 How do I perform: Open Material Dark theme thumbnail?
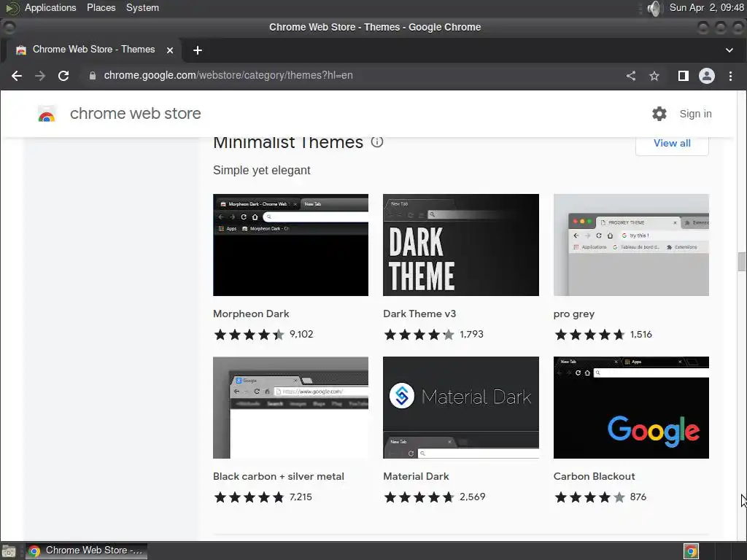461,408
